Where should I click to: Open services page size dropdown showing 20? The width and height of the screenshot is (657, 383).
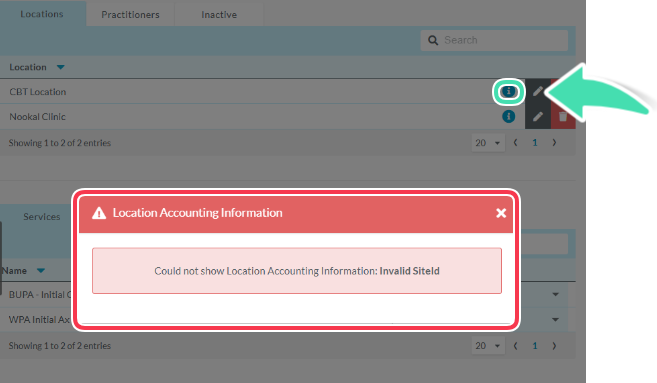[488, 346]
